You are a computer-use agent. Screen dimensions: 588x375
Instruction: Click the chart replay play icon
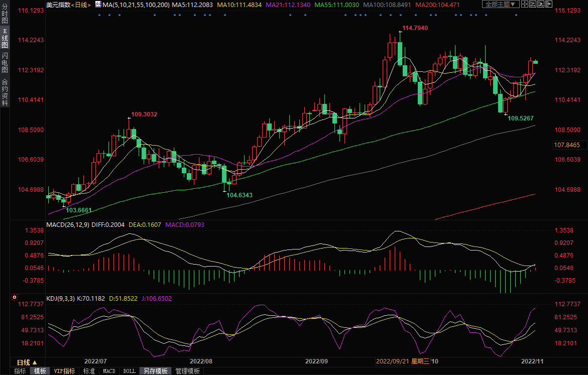tap(541, 4)
